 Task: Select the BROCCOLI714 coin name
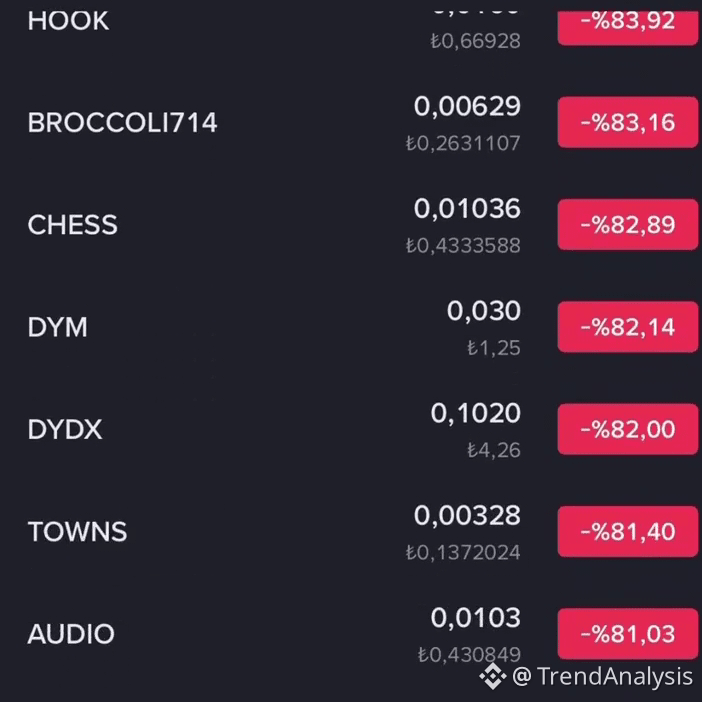tap(122, 122)
